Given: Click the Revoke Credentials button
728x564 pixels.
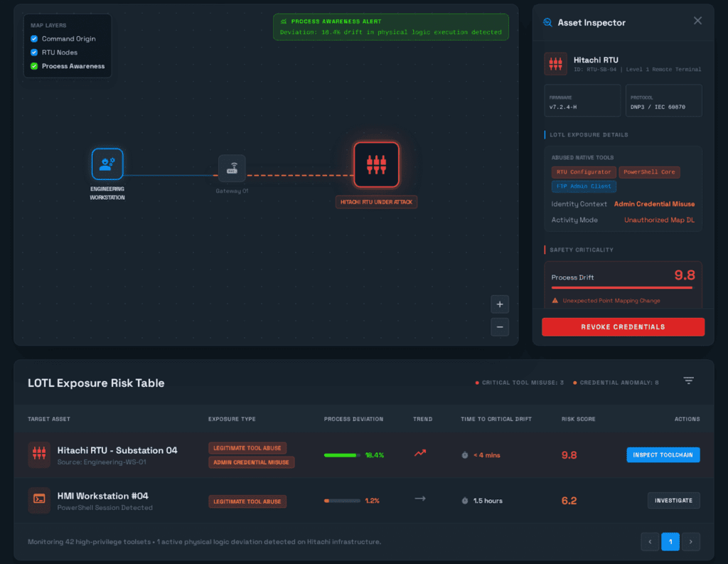Looking at the screenshot, I should [623, 327].
